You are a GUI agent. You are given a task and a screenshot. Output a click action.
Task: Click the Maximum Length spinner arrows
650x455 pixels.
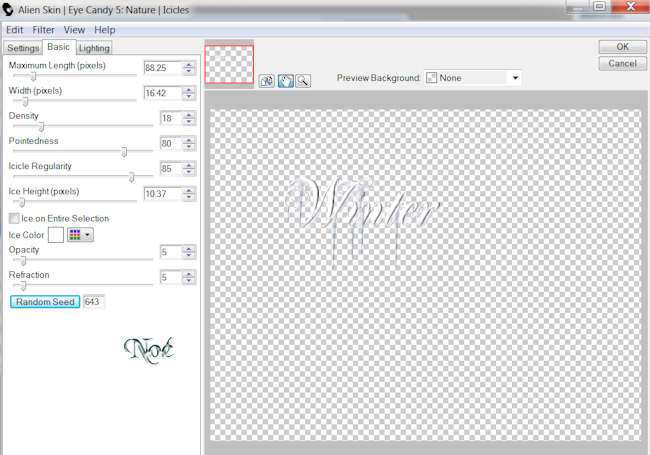(x=189, y=68)
